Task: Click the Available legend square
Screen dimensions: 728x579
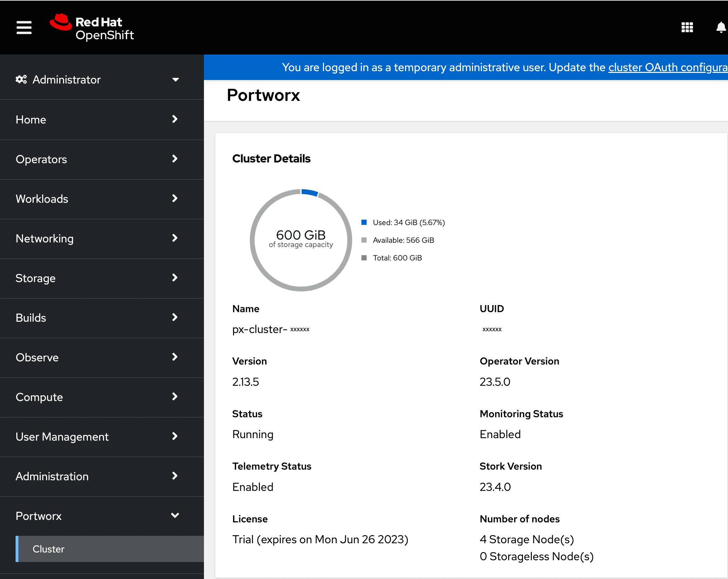Action: pyautogui.click(x=364, y=240)
